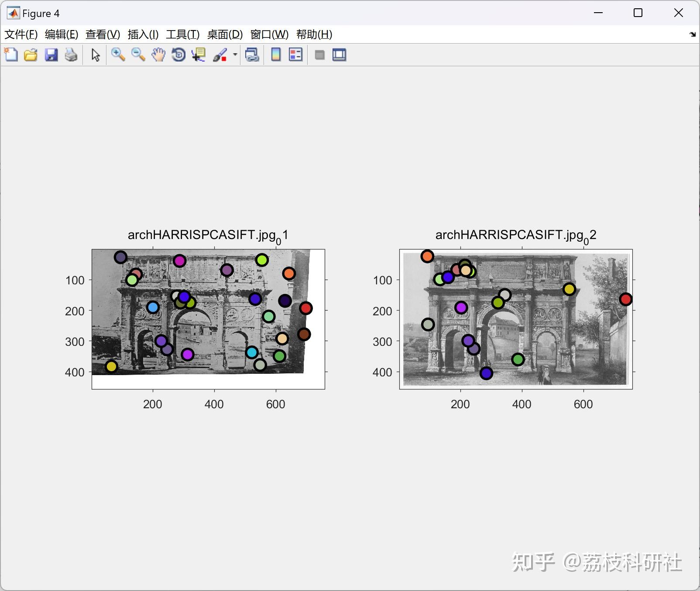
Task: Click the red marker in the right image
Action: point(625,299)
